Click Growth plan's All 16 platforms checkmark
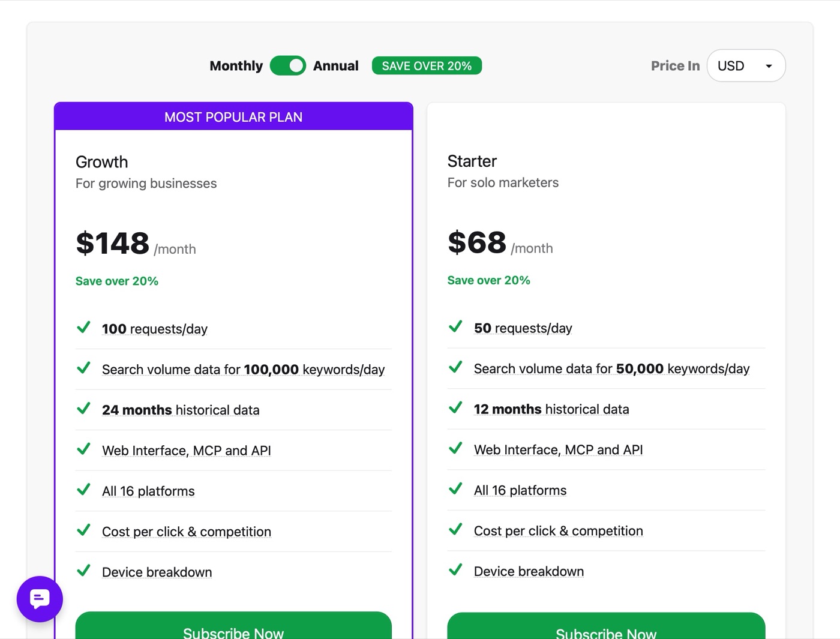 pyautogui.click(x=83, y=490)
